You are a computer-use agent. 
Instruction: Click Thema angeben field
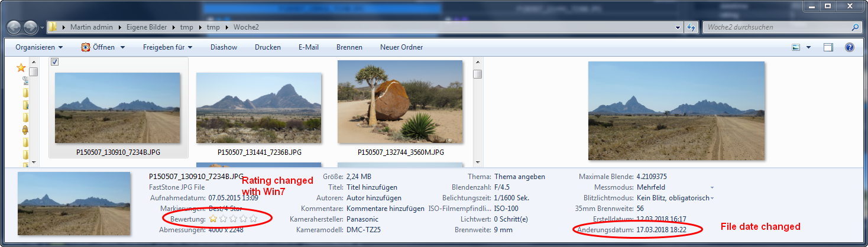[520, 177]
